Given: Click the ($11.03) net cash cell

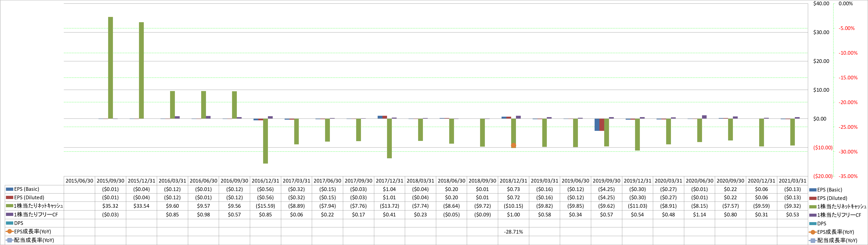Looking at the screenshot, I should 638,206.
